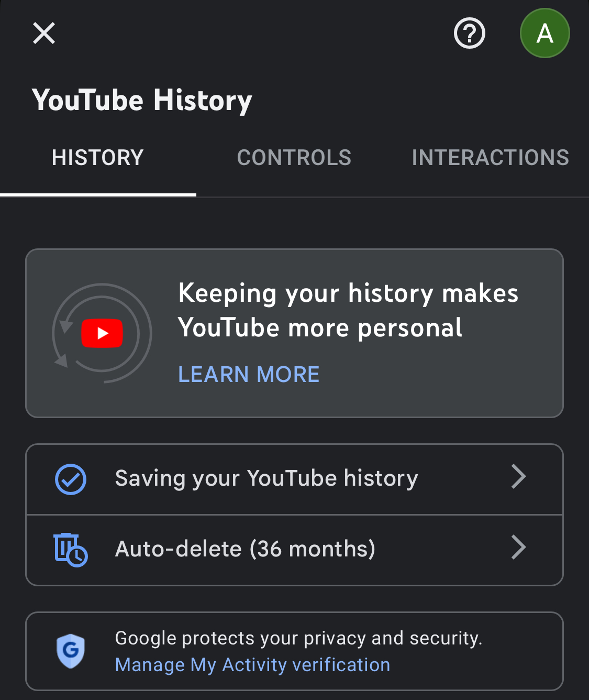Close the YouTube History page

44,33
